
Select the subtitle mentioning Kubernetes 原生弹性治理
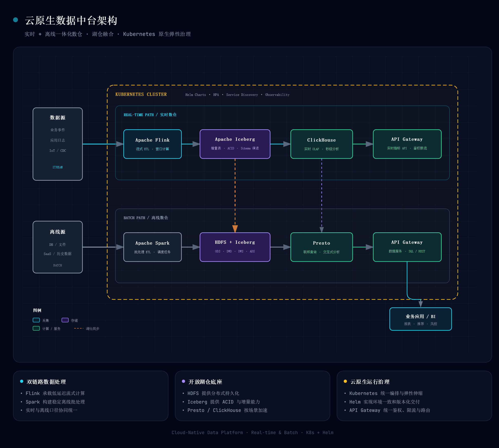(108, 34)
